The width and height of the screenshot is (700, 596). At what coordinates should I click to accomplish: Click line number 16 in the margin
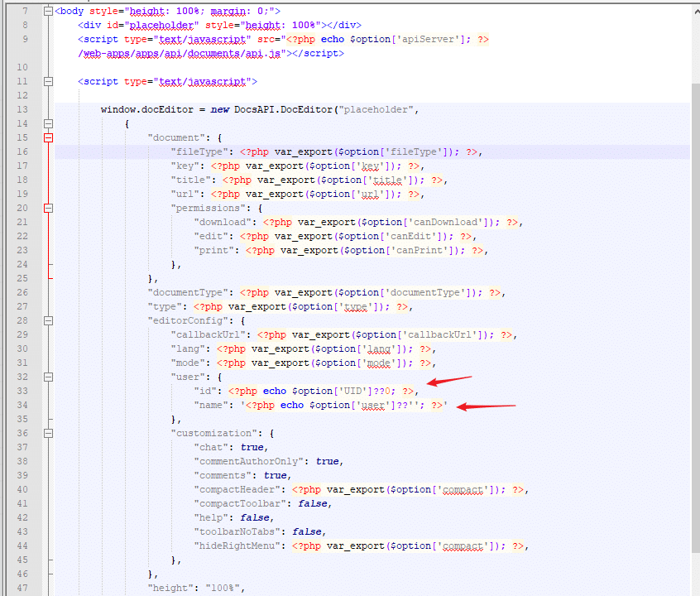click(x=22, y=151)
